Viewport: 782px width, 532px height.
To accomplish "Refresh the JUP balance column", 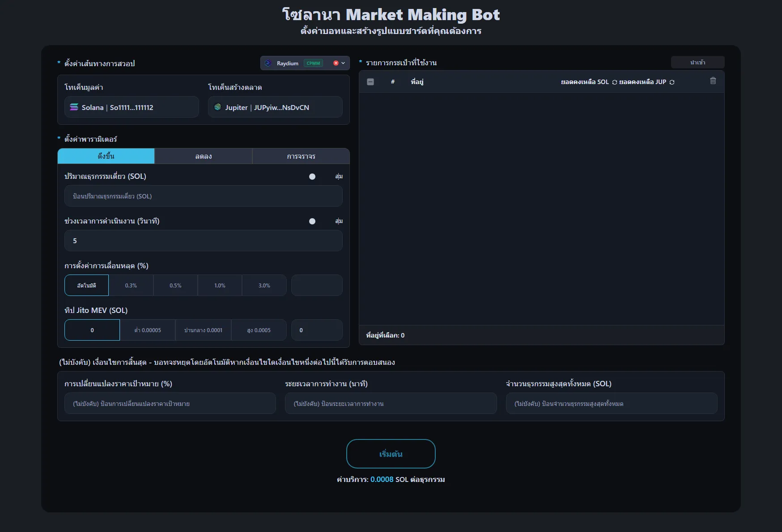I will (x=672, y=82).
